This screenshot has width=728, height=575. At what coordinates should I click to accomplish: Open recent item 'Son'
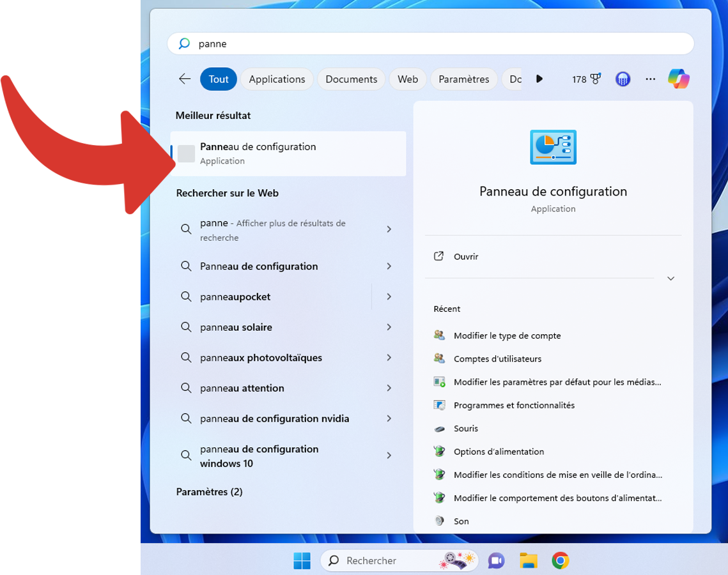(461, 521)
